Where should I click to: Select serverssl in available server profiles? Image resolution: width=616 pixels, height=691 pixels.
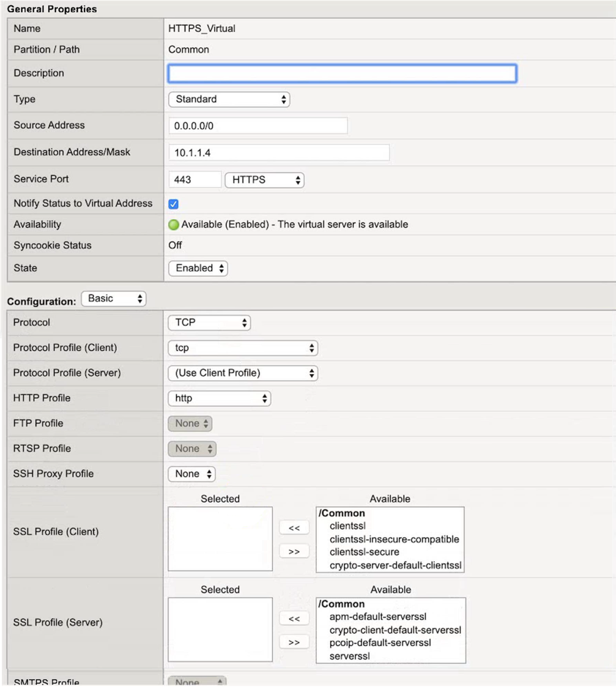pos(350,656)
